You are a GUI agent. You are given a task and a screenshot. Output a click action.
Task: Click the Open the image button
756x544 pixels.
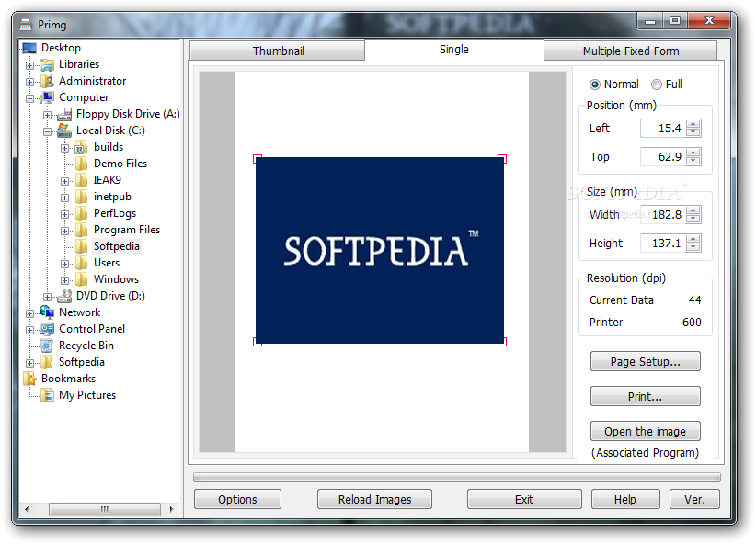(x=645, y=431)
